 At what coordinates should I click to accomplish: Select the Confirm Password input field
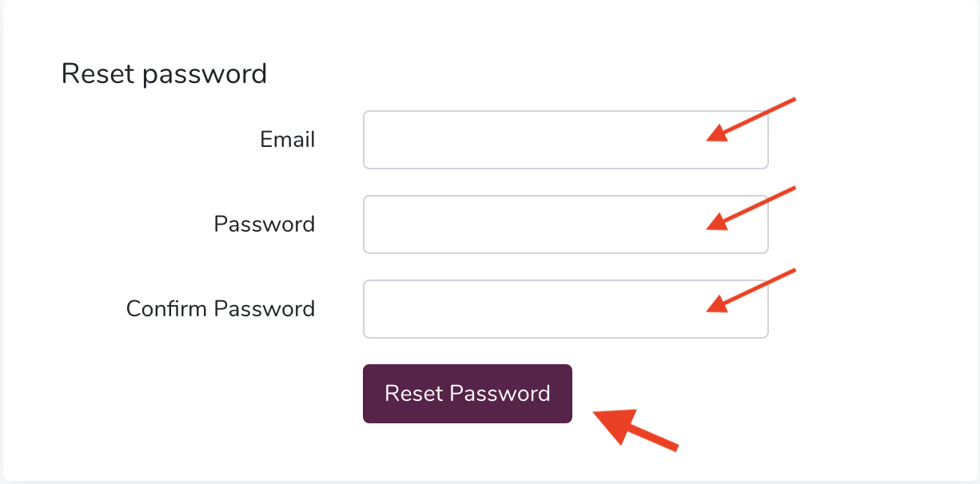(565, 309)
